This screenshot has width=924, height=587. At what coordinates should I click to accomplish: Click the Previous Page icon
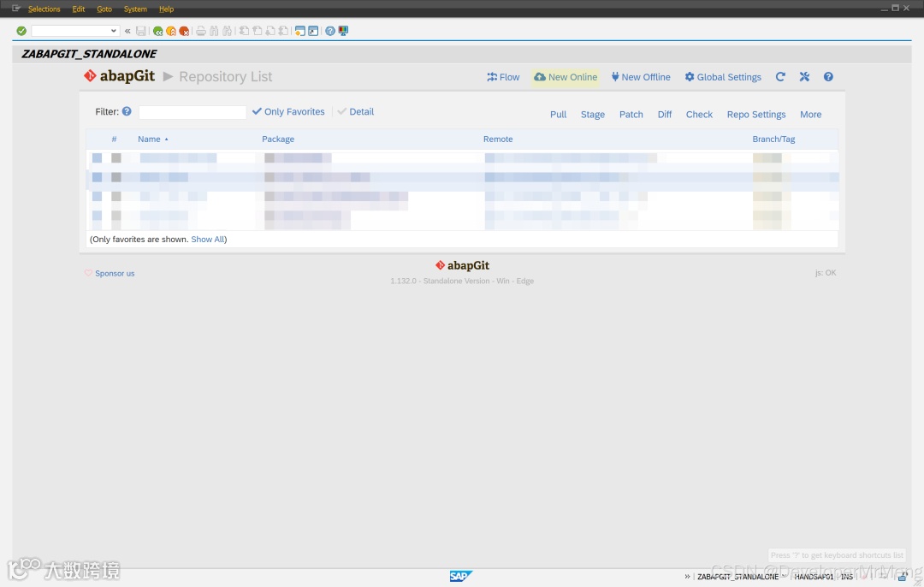point(258,31)
